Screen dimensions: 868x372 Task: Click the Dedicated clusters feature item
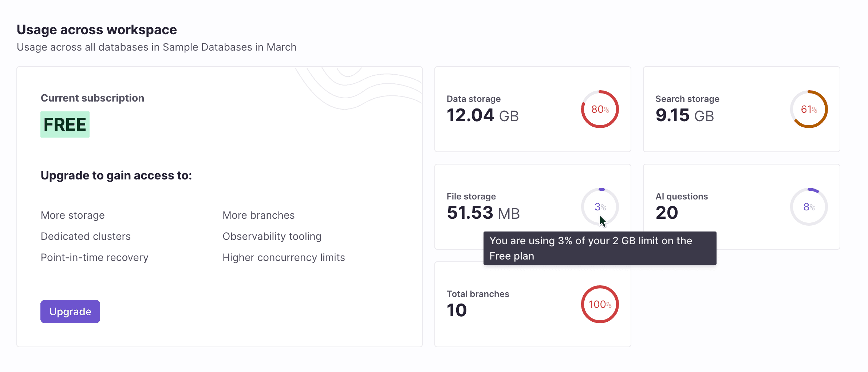point(86,236)
